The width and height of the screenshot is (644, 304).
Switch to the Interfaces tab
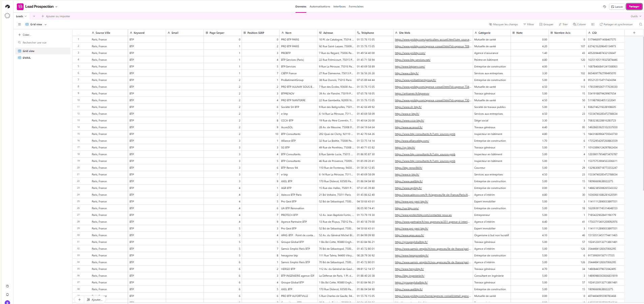click(339, 6)
